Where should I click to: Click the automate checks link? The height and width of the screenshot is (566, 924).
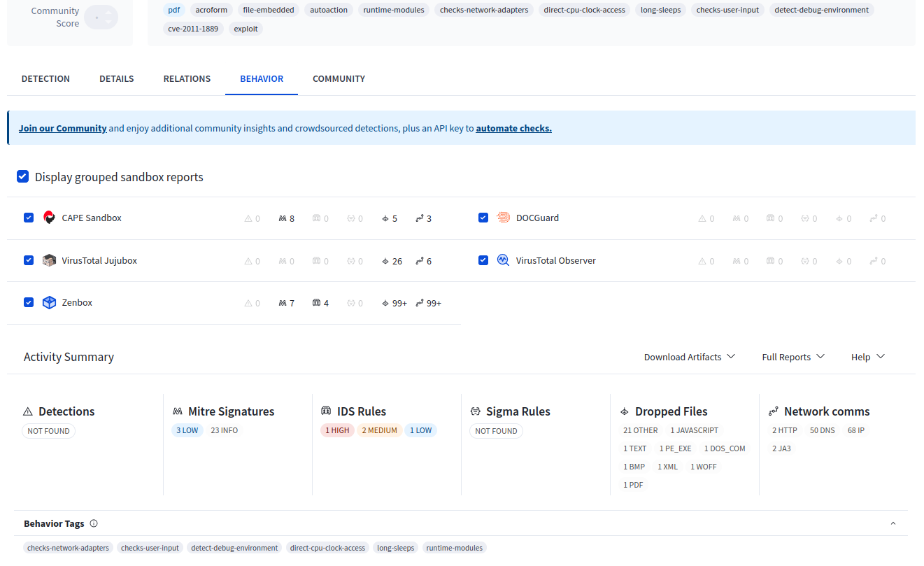[x=513, y=129]
